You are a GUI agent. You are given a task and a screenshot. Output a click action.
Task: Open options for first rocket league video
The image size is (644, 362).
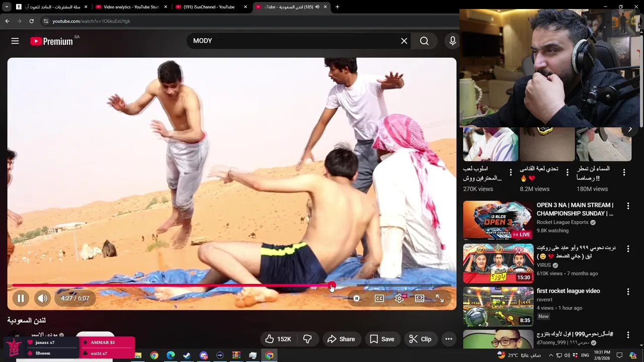point(628,292)
